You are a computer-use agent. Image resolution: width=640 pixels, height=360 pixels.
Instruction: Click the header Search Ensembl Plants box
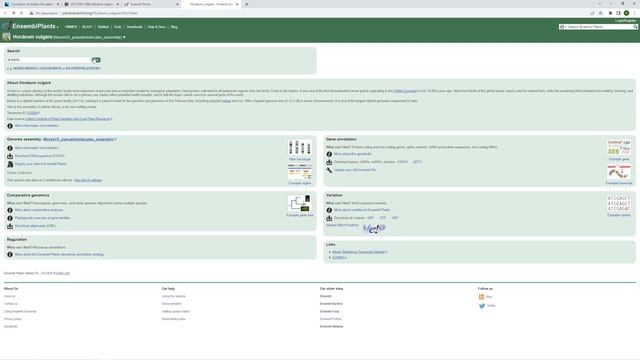[599, 27]
